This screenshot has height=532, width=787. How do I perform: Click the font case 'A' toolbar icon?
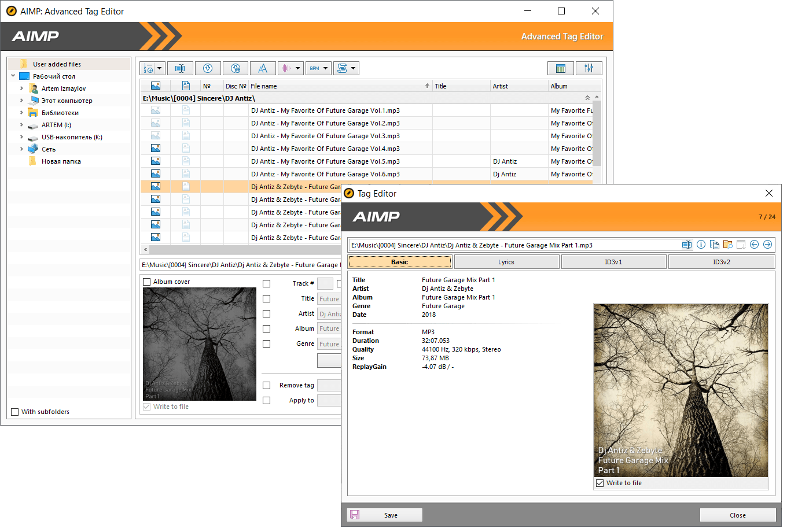[x=263, y=68]
